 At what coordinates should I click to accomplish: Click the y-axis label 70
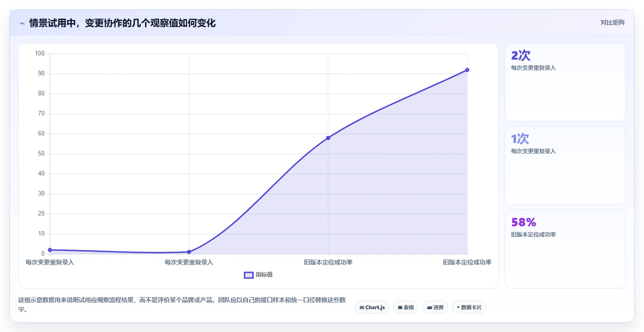(x=41, y=114)
